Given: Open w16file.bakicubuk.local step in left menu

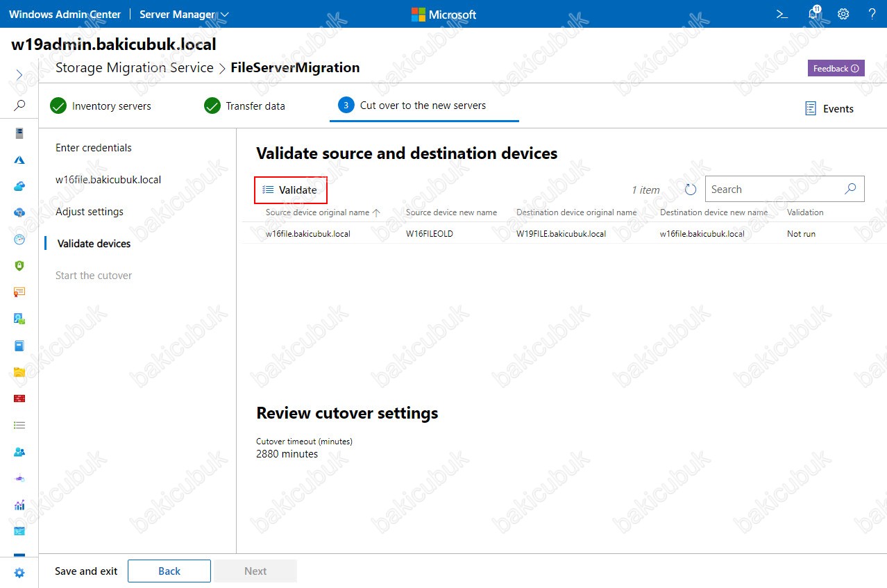Looking at the screenshot, I should pyautogui.click(x=108, y=180).
